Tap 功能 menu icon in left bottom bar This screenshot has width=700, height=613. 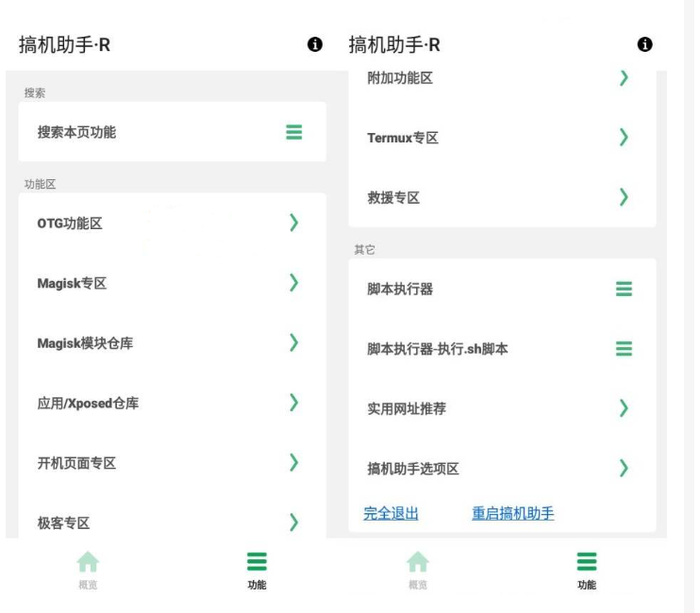257,561
